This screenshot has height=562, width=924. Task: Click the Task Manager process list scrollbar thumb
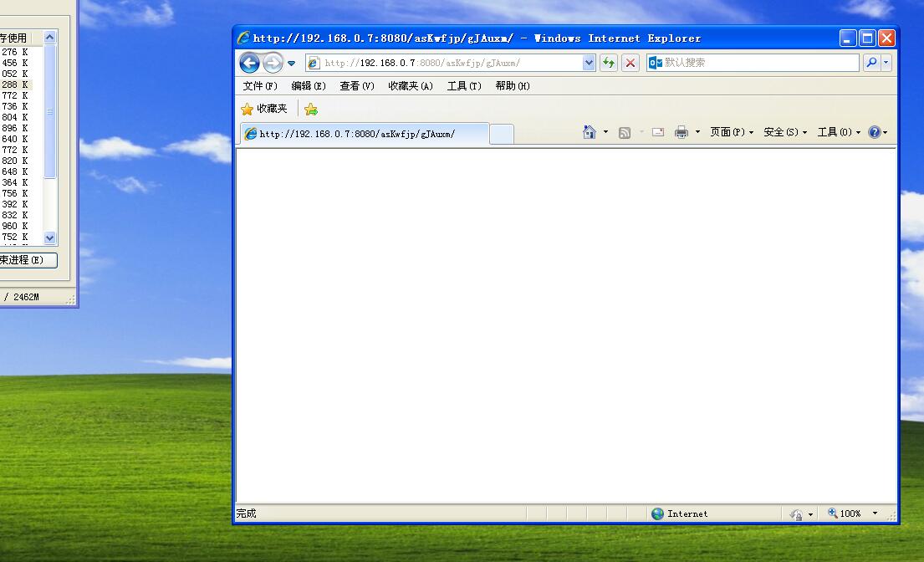50,111
